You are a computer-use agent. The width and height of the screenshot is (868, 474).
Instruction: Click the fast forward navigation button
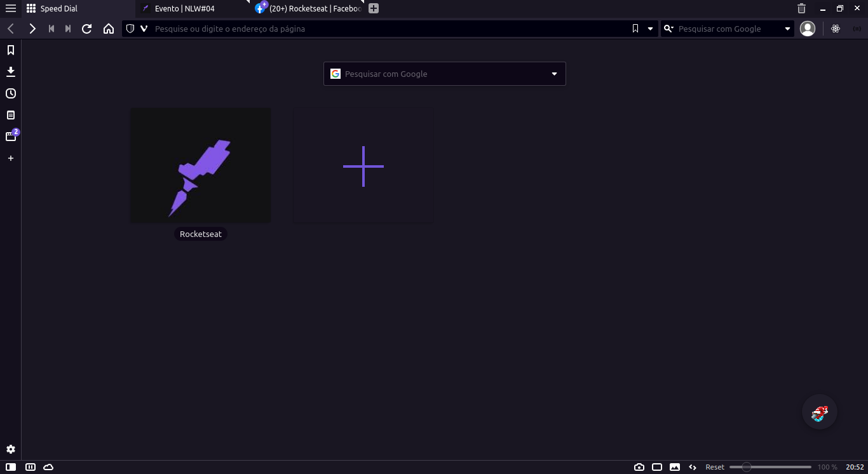(68, 29)
